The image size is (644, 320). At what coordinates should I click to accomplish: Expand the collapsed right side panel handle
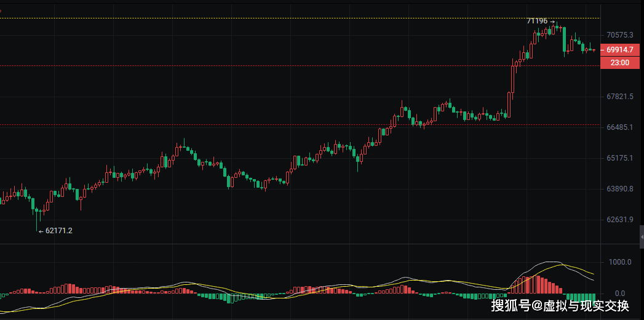coord(642,237)
